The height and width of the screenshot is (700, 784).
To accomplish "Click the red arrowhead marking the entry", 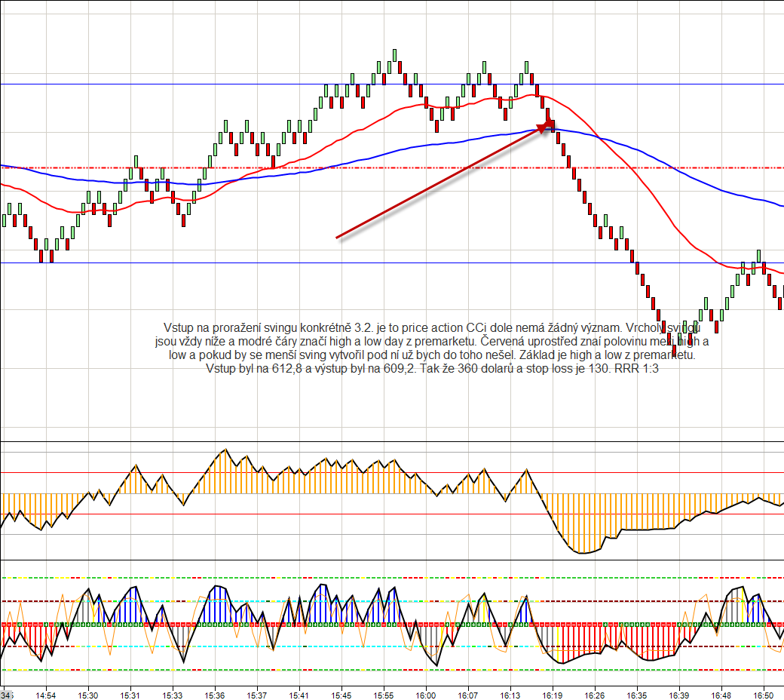I will 547,126.
